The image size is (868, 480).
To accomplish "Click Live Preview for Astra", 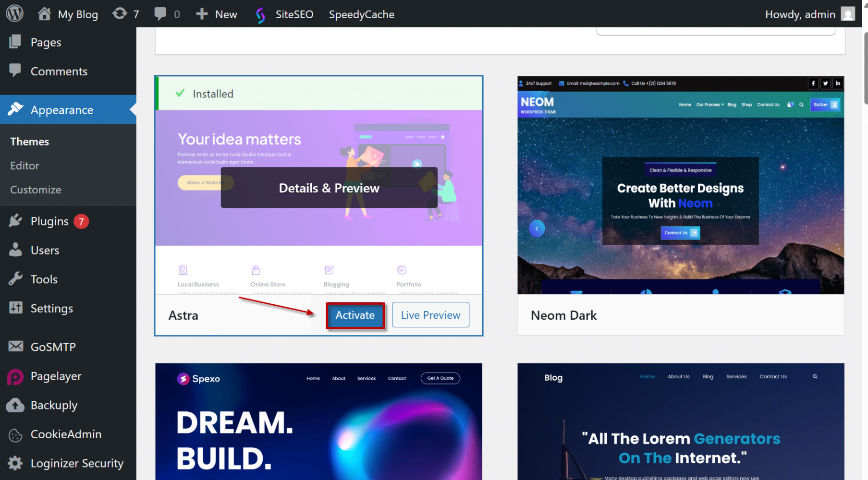I will coord(430,315).
